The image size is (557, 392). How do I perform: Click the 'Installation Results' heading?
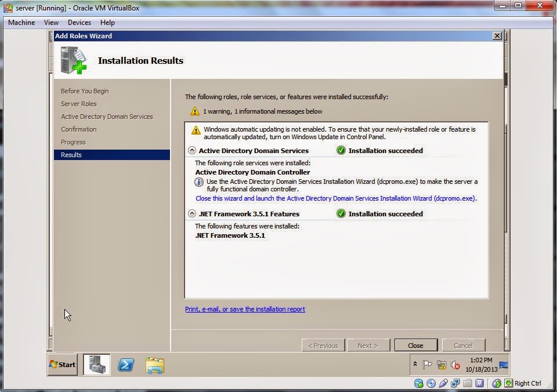[140, 61]
